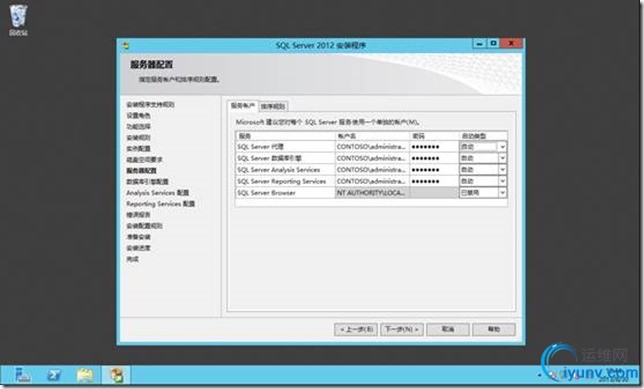Select Reporting Services 配置 step in sidebar

pyautogui.click(x=161, y=204)
